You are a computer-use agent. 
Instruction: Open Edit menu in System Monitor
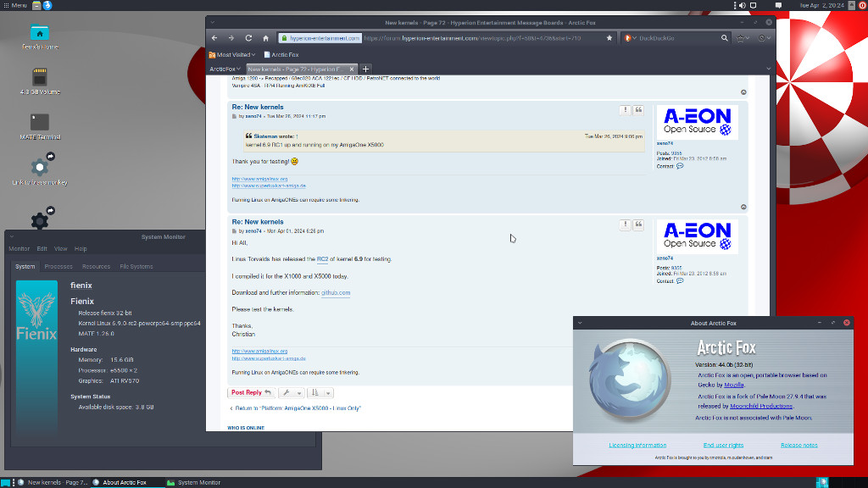42,249
